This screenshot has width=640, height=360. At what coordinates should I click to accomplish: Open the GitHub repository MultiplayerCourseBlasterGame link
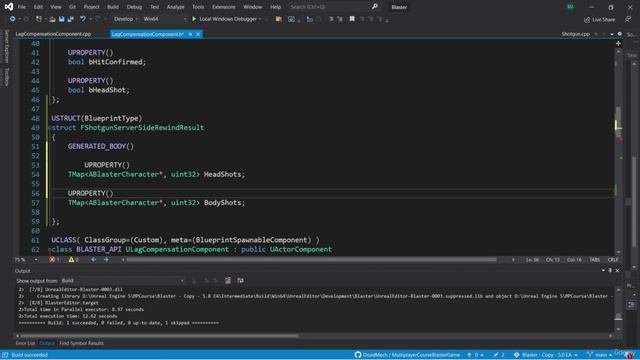click(x=407, y=355)
